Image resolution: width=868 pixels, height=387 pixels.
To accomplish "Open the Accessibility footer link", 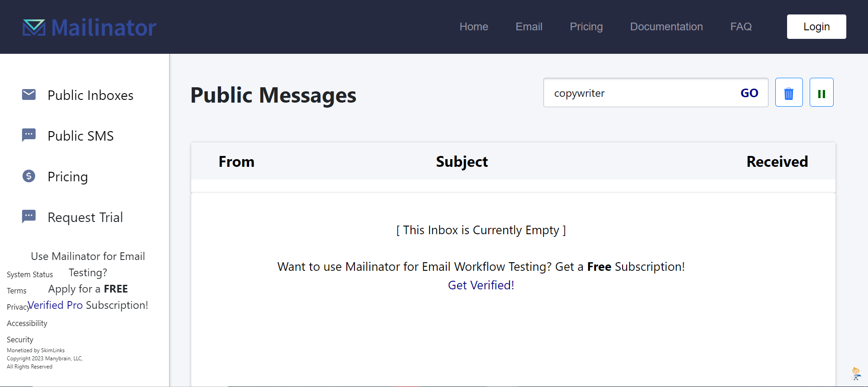I will (x=27, y=323).
